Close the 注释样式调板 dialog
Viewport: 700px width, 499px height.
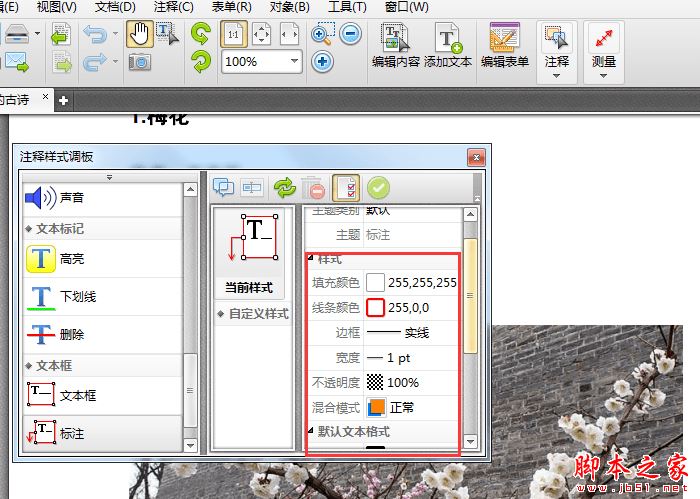[x=476, y=158]
